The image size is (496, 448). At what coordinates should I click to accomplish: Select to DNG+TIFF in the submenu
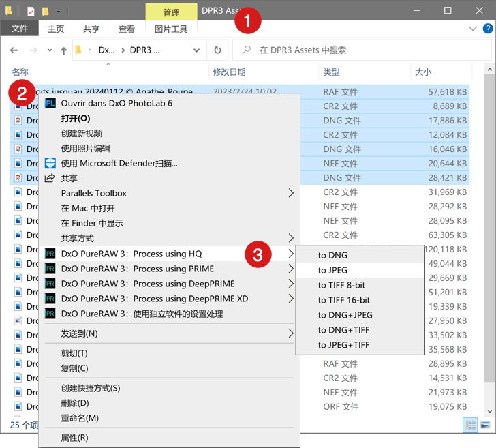click(360, 330)
